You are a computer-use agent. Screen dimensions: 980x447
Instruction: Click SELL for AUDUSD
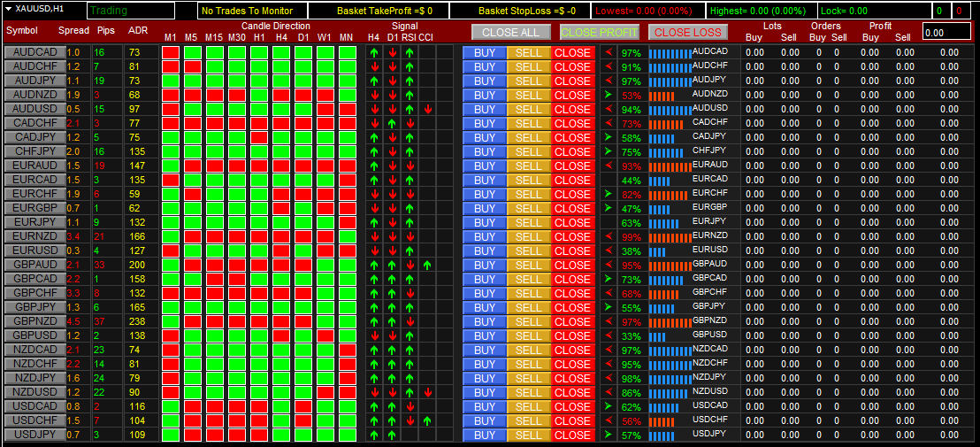click(x=529, y=109)
